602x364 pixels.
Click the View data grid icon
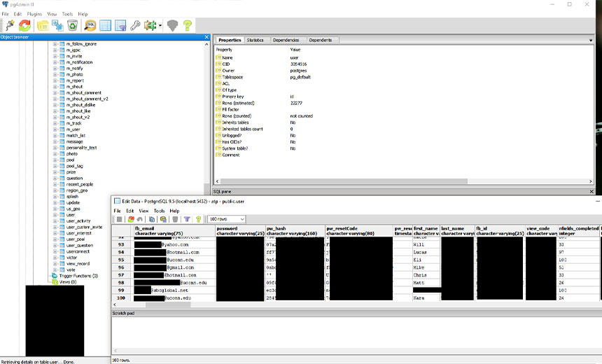point(105,26)
